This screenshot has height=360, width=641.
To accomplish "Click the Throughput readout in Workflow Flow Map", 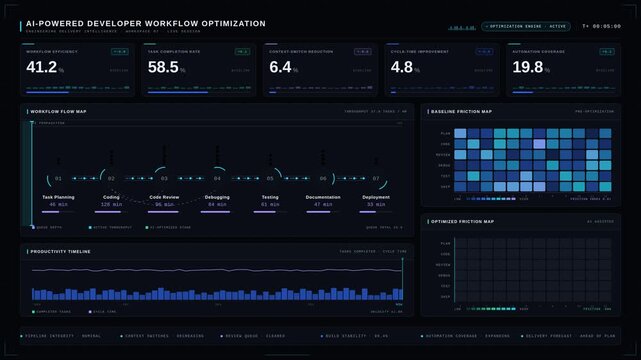I will pos(375,112).
